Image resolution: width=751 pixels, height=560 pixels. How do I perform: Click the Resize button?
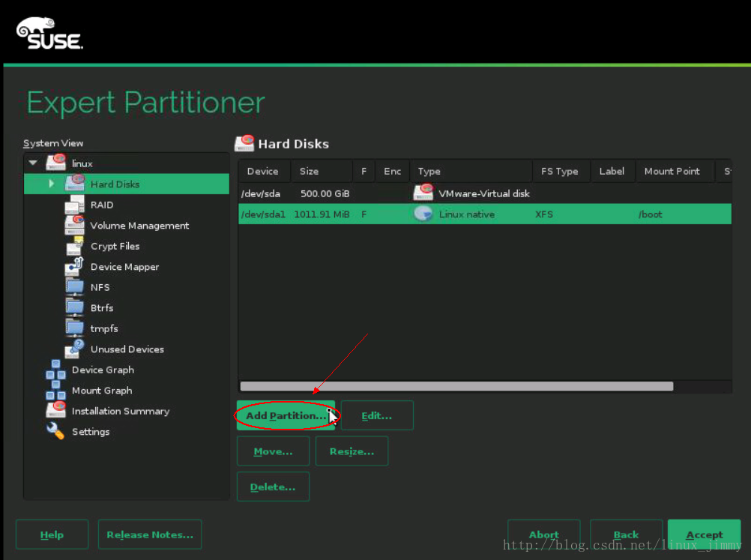click(x=352, y=451)
